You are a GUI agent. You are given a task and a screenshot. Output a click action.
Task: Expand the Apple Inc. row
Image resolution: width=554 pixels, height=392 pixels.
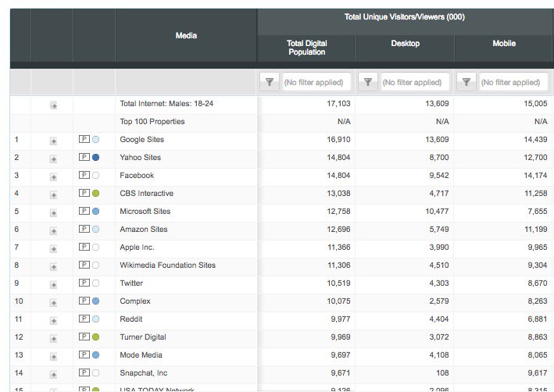click(53, 249)
